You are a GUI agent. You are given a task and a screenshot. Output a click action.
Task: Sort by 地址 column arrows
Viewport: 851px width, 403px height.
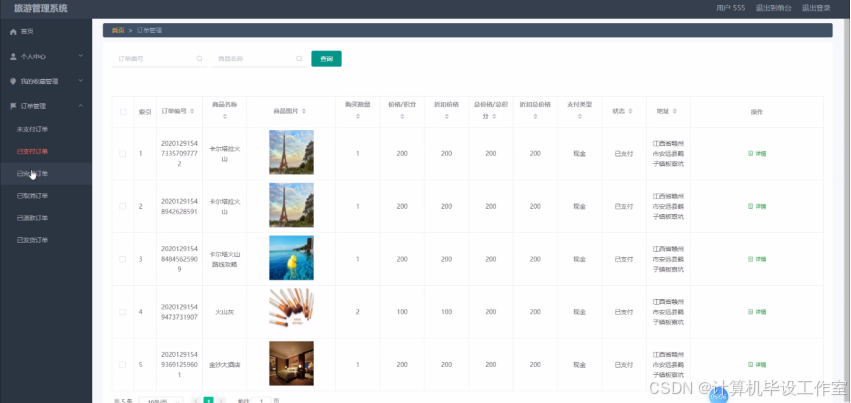tap(675, 111)
